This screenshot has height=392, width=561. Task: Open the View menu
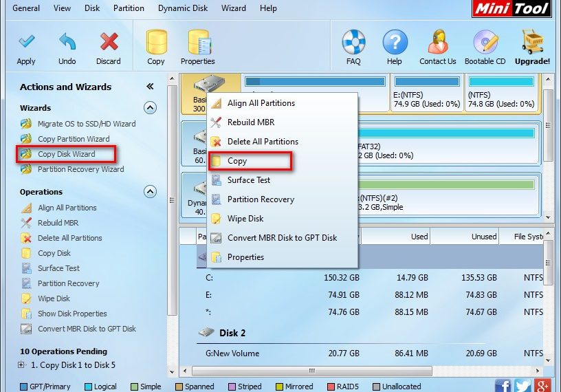63,8
